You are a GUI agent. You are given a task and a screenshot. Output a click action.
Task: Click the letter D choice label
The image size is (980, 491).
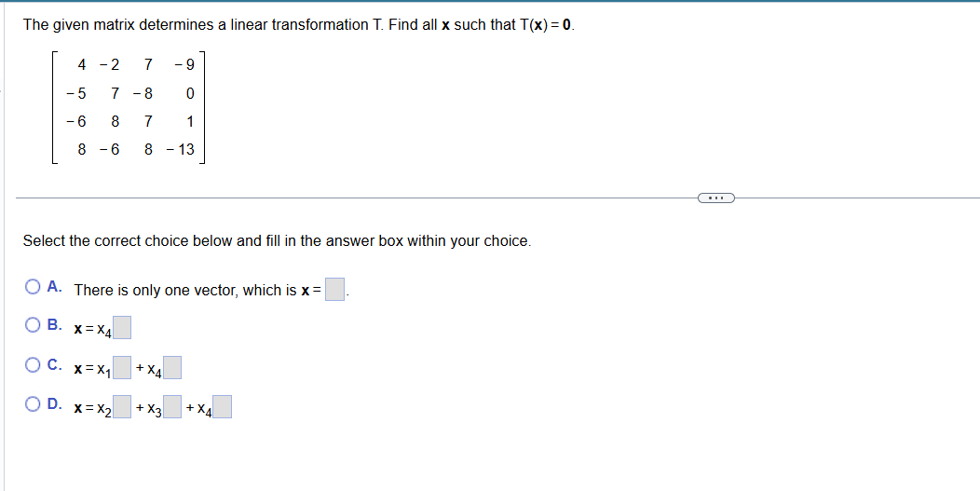(x=55, y=404)
